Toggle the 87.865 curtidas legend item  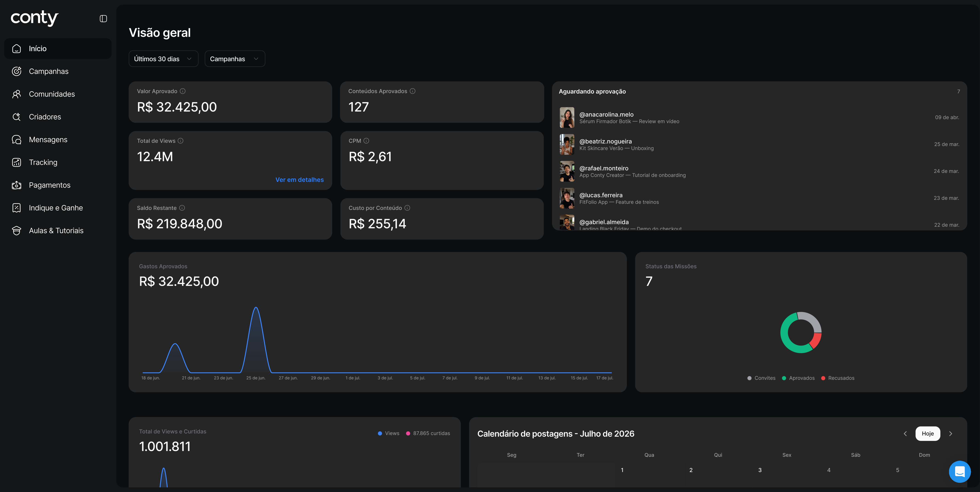click(428, 433)
